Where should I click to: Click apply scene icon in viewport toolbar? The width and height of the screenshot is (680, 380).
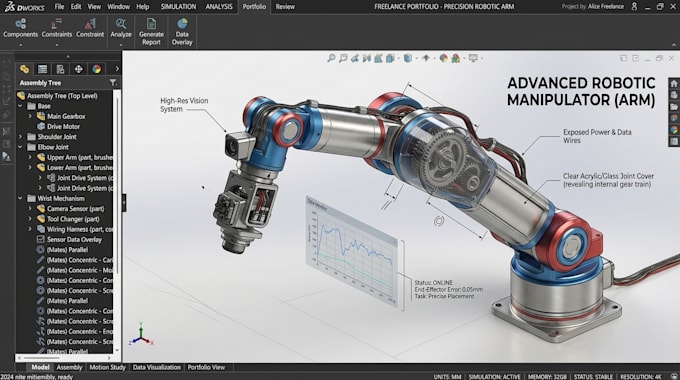(456, 58)
